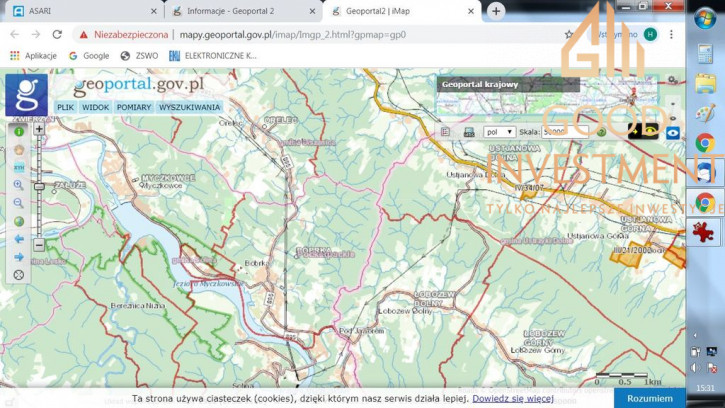Screen dimensions: 725x408
Task: Switch to the ASARI tab
Action: point(83,11)
